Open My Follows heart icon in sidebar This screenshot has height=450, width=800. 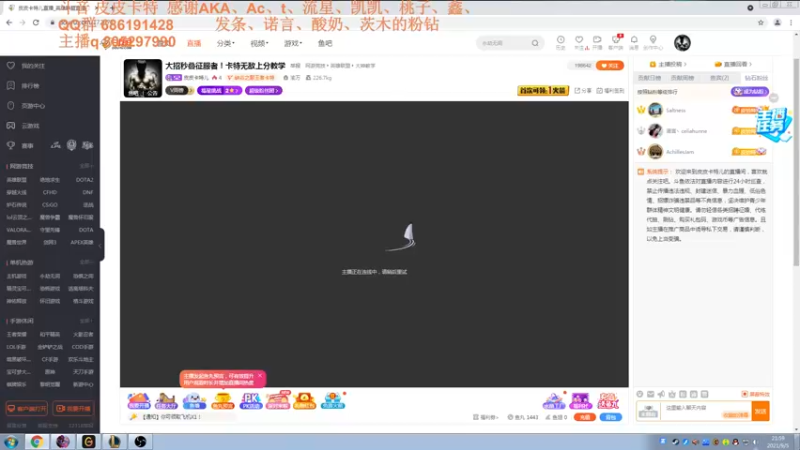[x=11, y=66]
